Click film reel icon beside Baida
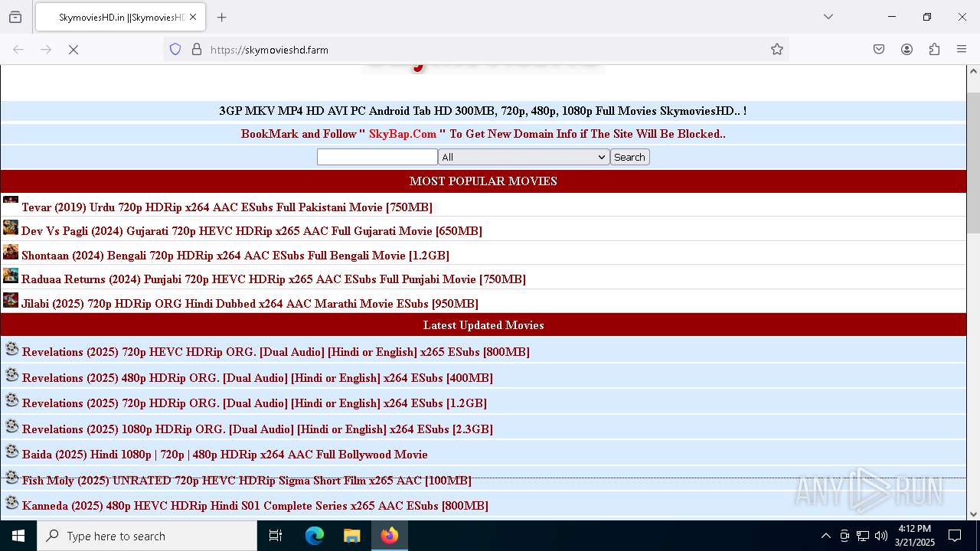The image size is (980, 551). pos(11,452)
